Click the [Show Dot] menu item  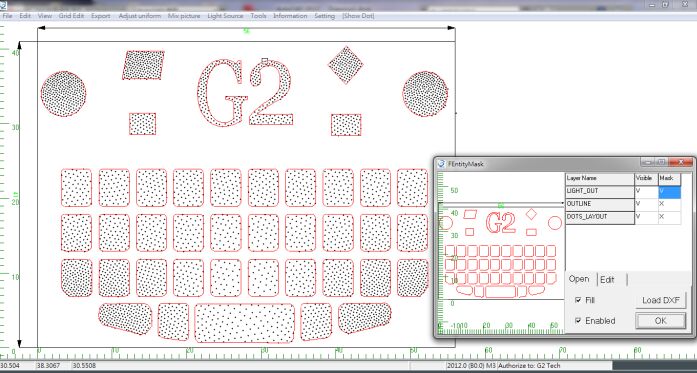pos(358,16)
